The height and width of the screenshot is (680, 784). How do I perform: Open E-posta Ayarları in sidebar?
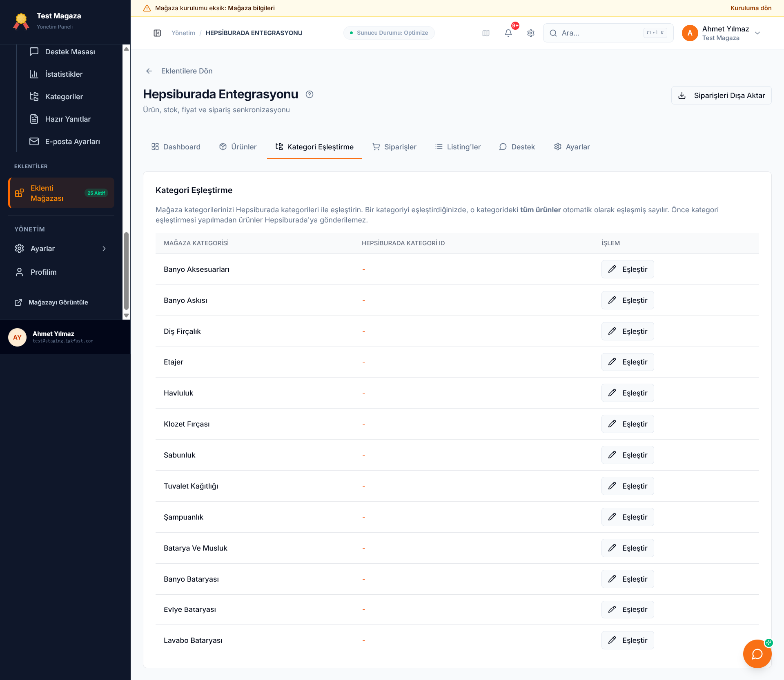pos(65,142)
